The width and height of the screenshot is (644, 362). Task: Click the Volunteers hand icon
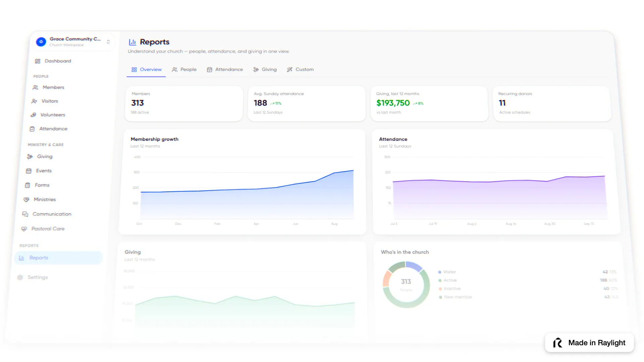pyautogui.click(x=33, y=115)
